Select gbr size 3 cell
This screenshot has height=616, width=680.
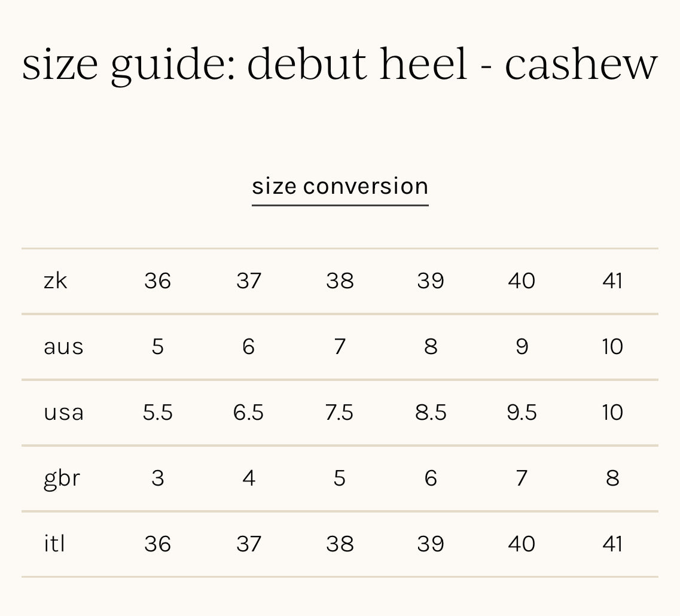pos(158,478)
